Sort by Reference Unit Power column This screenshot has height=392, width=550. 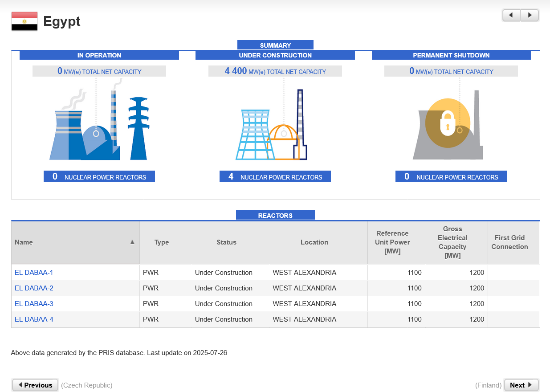click(392, 242)
